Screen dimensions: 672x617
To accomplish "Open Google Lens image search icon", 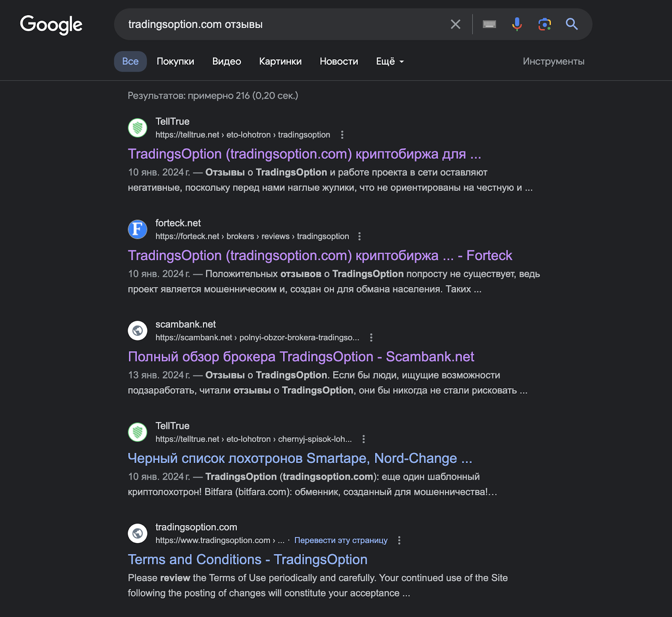I will click(x=544, y=24).
